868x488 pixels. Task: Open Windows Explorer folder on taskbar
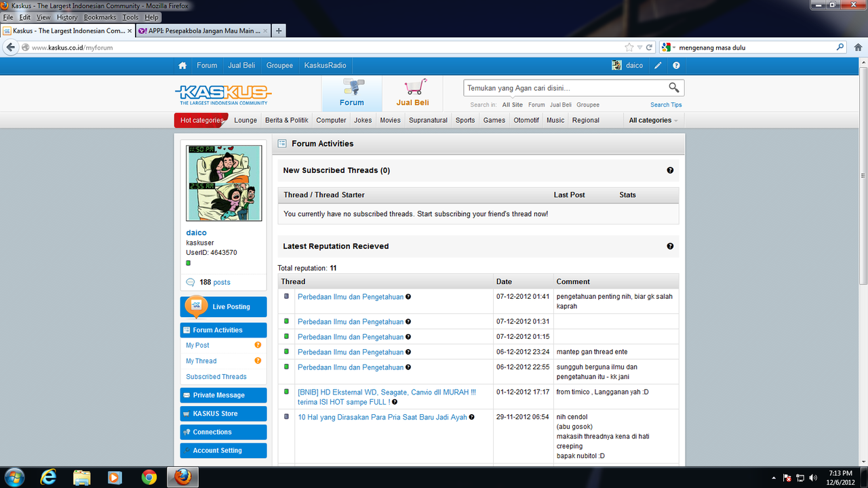(x=81, y=477)
